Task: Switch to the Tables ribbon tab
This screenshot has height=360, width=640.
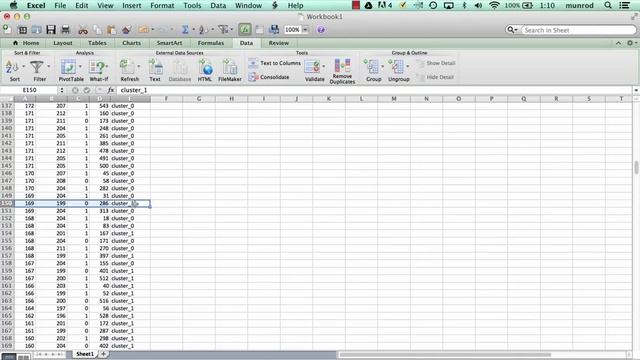Action: (x=97, y=43)
